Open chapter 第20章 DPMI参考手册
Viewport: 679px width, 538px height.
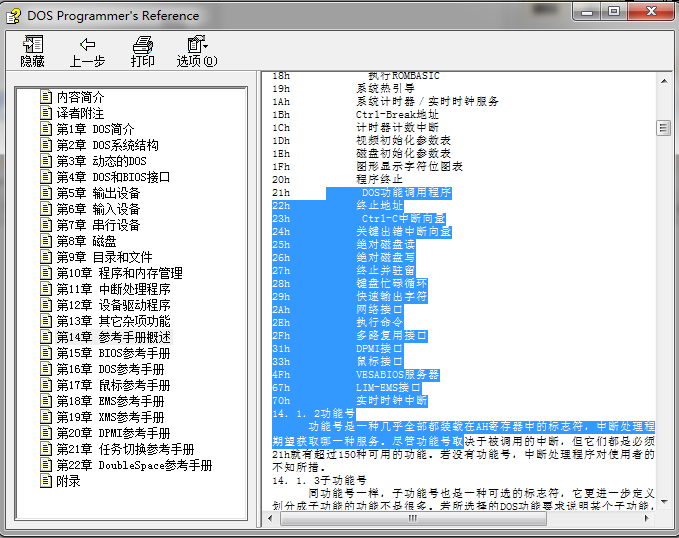click(113, 434)
